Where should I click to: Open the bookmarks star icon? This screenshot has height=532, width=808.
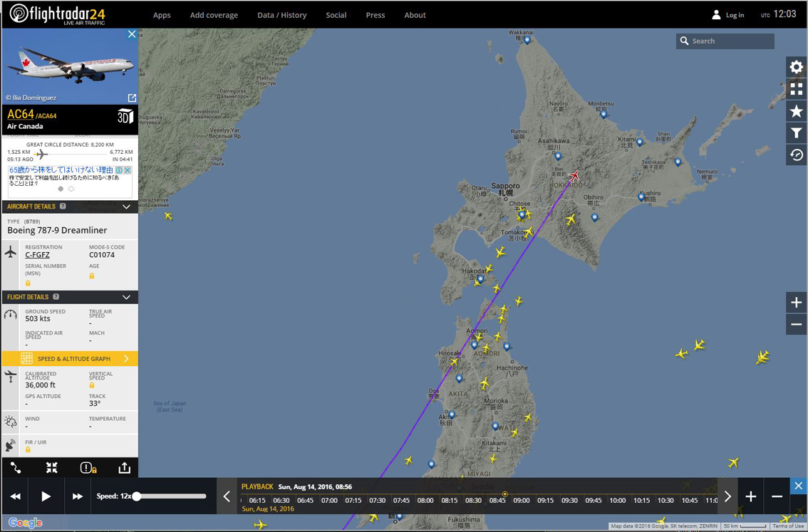click(x=796, y=111)
